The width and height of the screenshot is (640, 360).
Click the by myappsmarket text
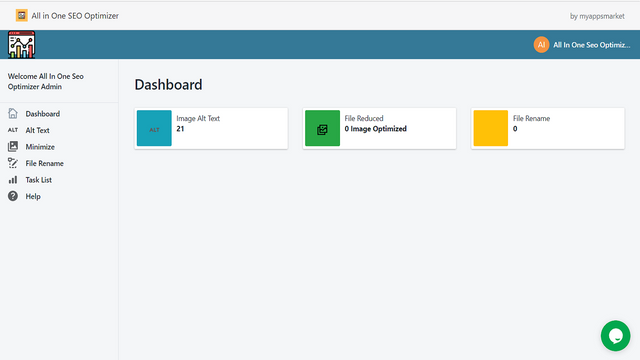click(597, 16)
